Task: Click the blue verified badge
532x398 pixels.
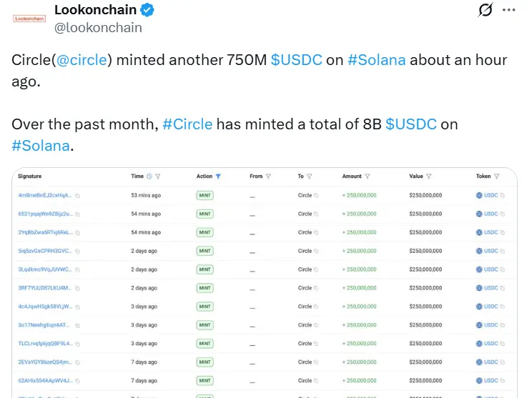Action: click(x=148, y=11)
